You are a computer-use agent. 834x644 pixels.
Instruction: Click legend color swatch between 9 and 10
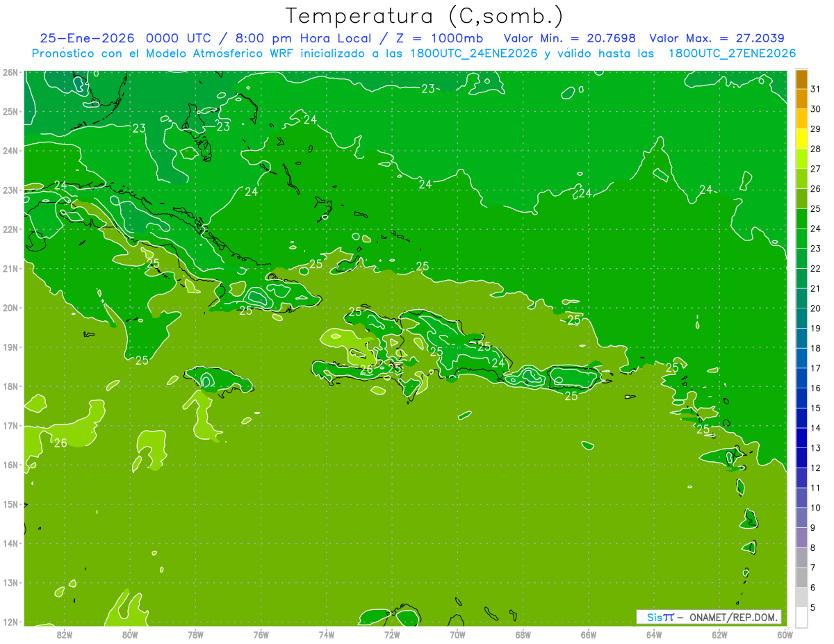(x=801, y=518)
